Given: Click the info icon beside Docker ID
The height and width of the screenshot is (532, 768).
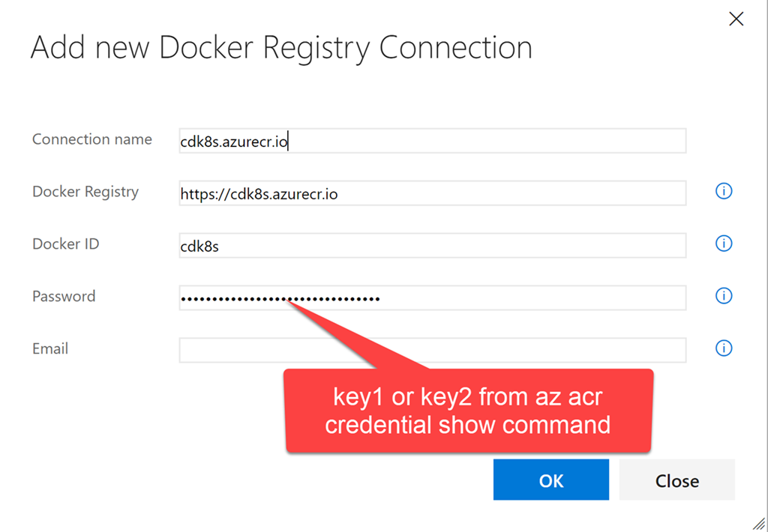Looking at the screenshot, I should 724,244.
